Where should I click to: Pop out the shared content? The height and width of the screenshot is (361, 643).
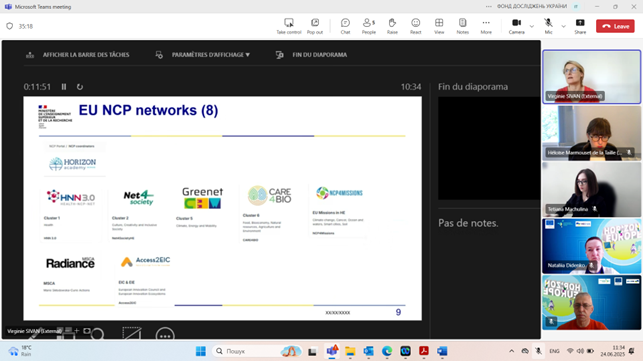tap(315, 26)
